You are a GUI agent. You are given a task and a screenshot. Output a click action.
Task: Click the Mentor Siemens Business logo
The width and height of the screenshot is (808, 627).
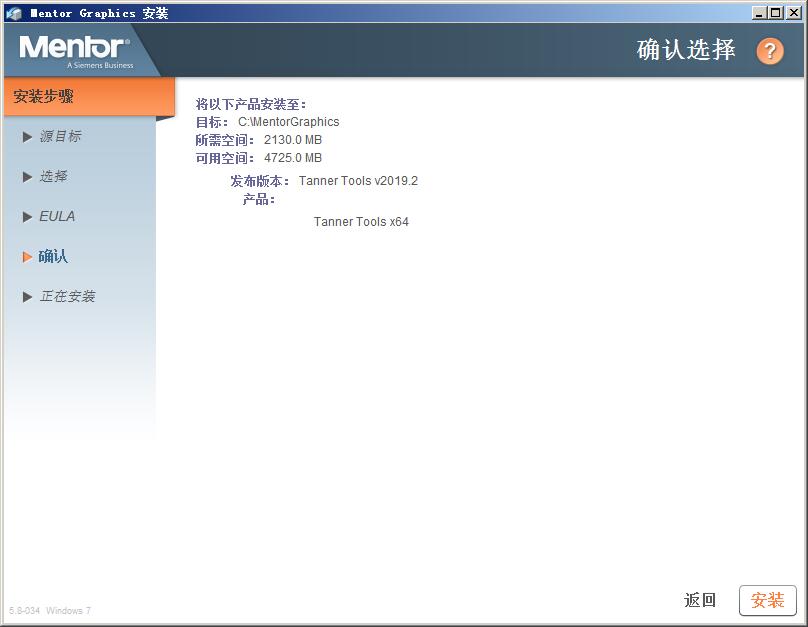(76, 51)
